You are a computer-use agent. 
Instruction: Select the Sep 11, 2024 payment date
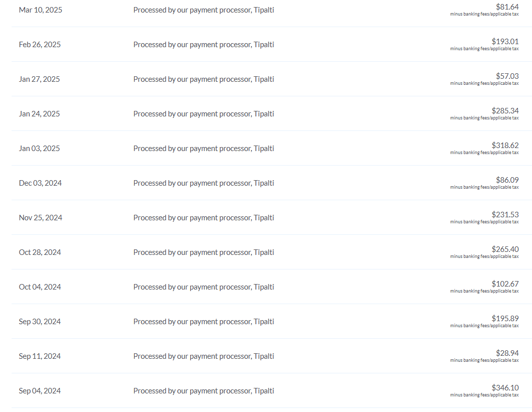(x=40, y=356)
